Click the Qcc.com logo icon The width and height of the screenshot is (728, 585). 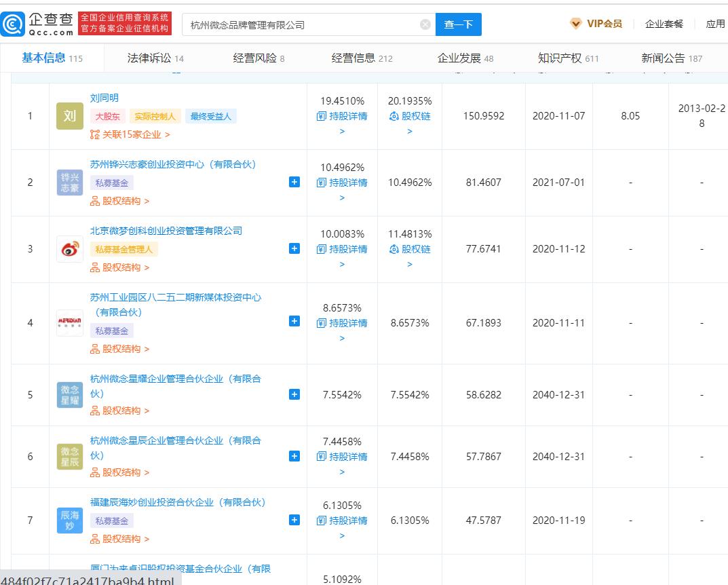point(12,24)
